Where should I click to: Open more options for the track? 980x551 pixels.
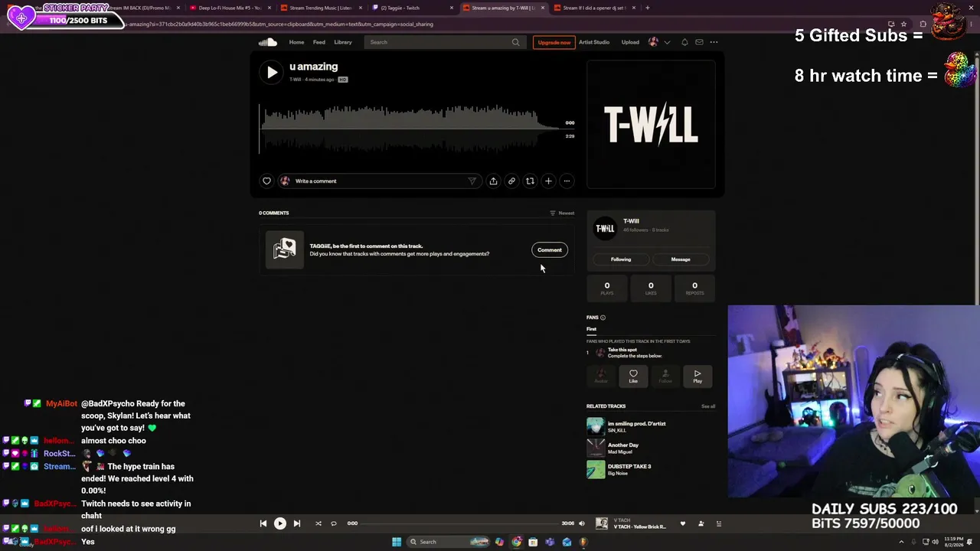point(567,181)
